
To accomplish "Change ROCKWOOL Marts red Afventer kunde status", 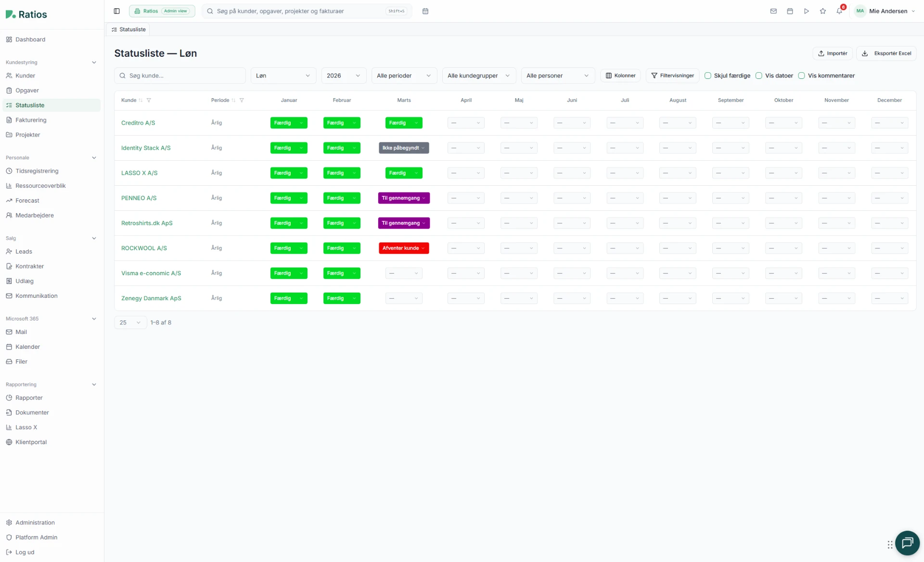I will click(404, 248).
